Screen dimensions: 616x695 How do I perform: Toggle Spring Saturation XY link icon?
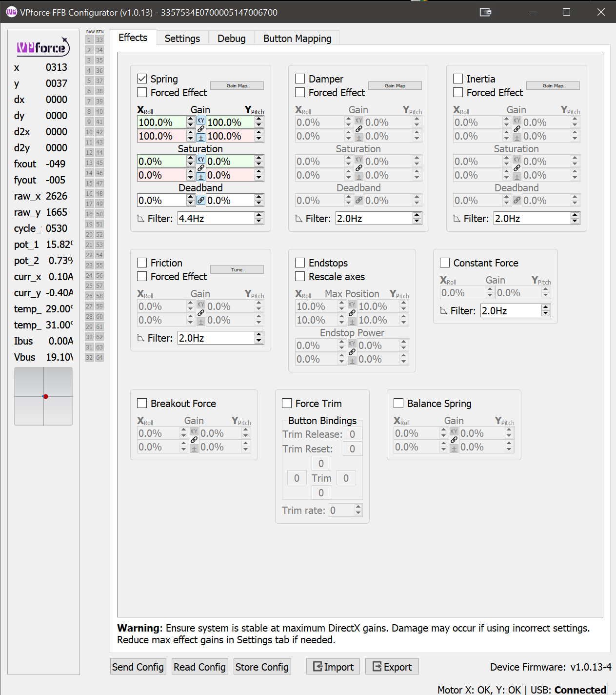pos(201,159)
